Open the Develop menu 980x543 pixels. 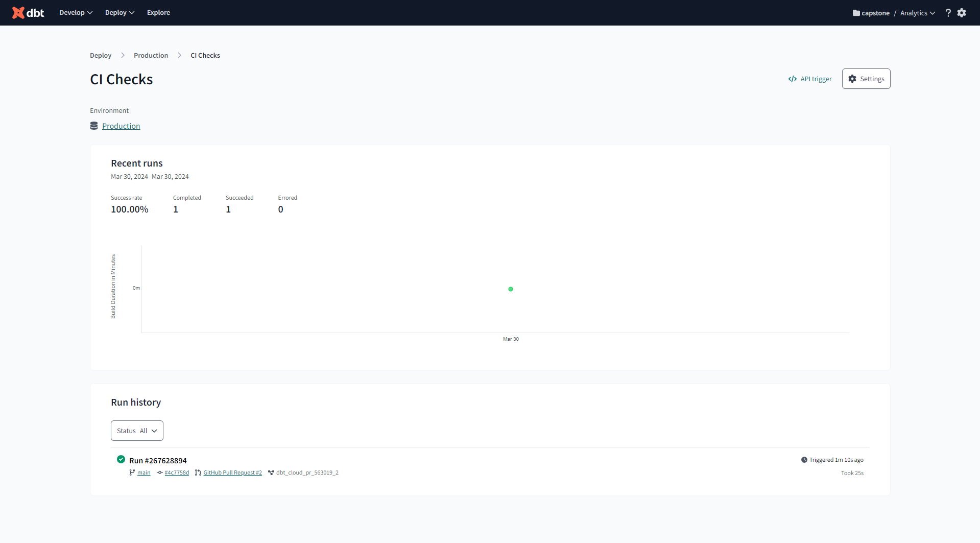pos(76,13)
